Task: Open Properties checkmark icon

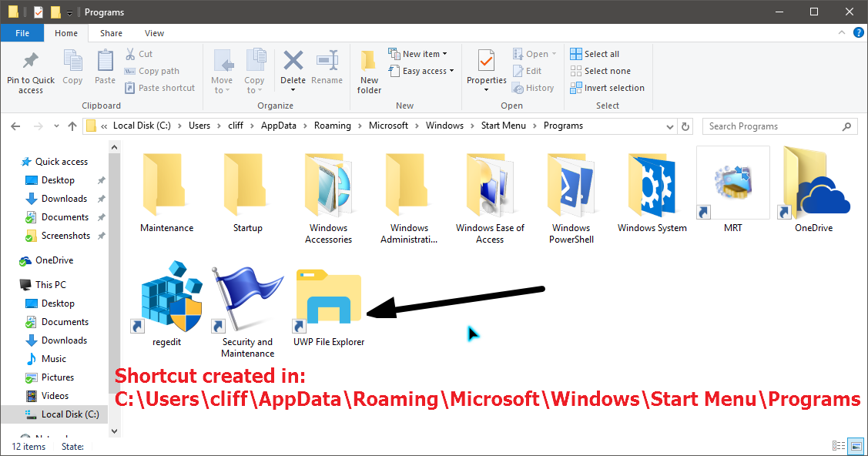Action: 486,61
